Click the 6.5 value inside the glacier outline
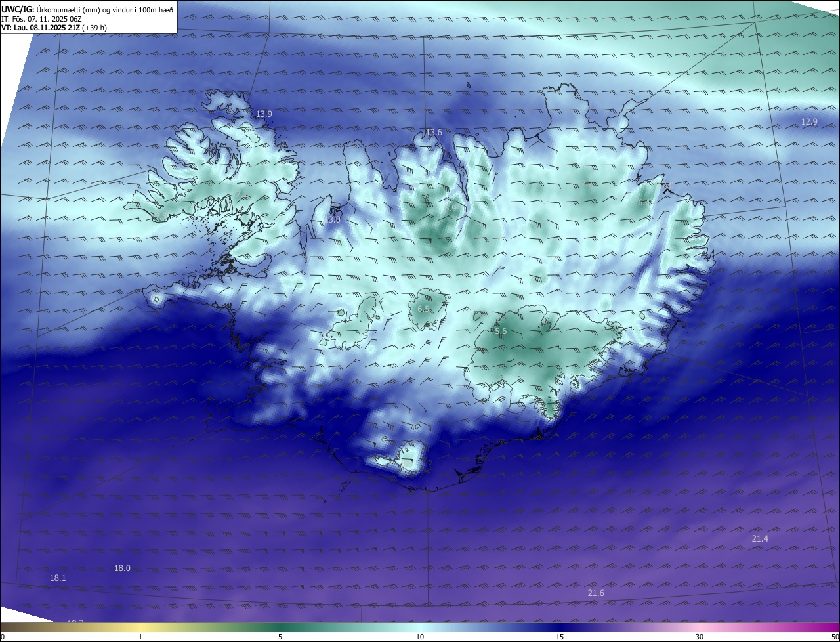 tap(423, 309)
